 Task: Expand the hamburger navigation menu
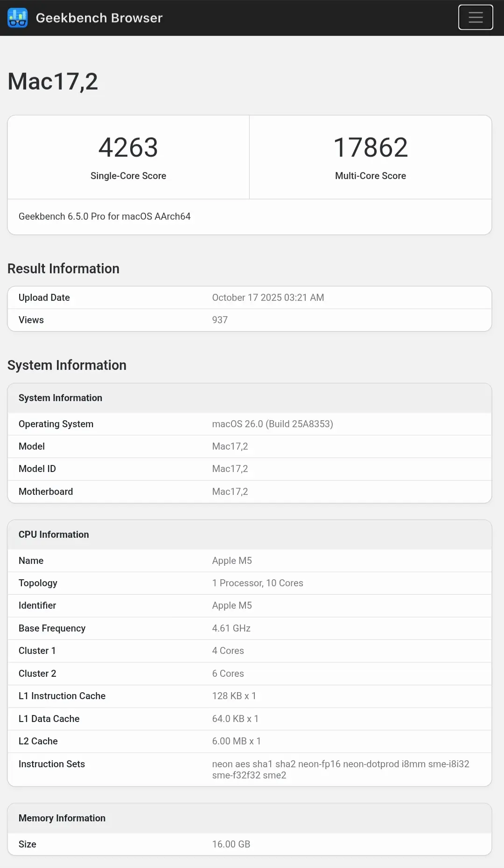[x=475, y=18]
